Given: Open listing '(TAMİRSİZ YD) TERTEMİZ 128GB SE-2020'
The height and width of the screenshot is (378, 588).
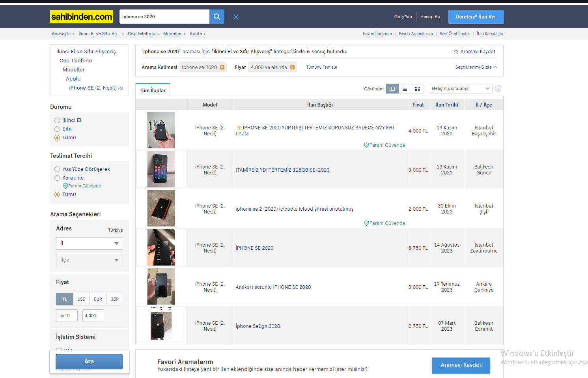Looking at the screenshot, I should 282,170.
